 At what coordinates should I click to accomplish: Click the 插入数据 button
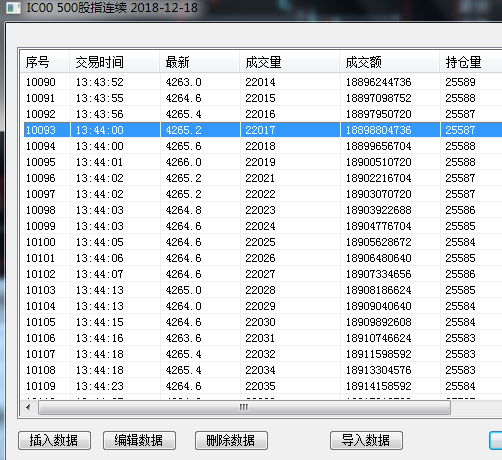click(x=54, y=441)
